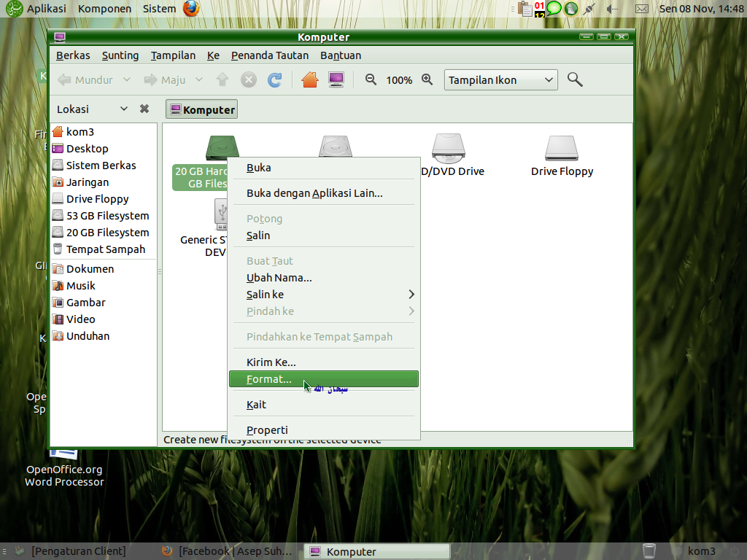
Task: Choose Properti in the context menu
Action: (324, 430)
